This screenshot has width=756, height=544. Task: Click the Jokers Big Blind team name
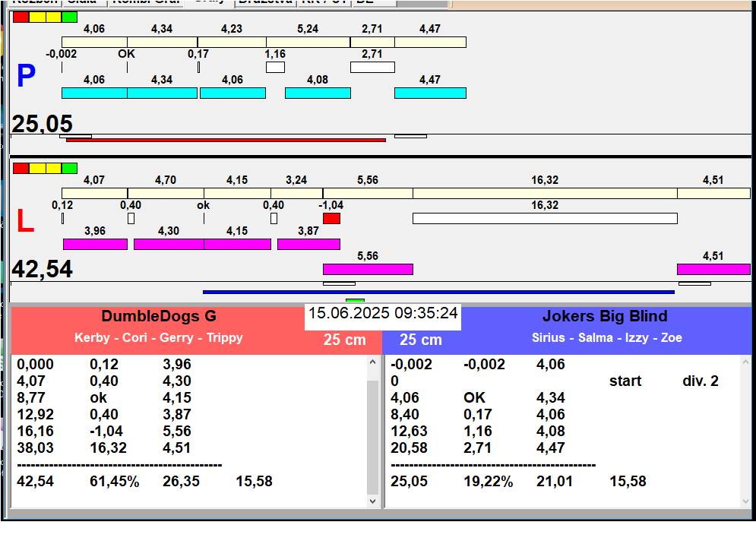click(x=605, y=316)
